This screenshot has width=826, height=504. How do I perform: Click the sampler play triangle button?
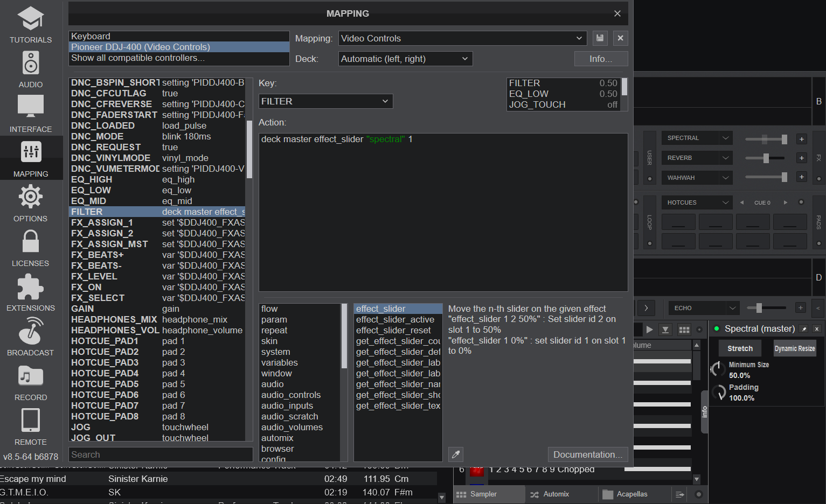[650, 330]
